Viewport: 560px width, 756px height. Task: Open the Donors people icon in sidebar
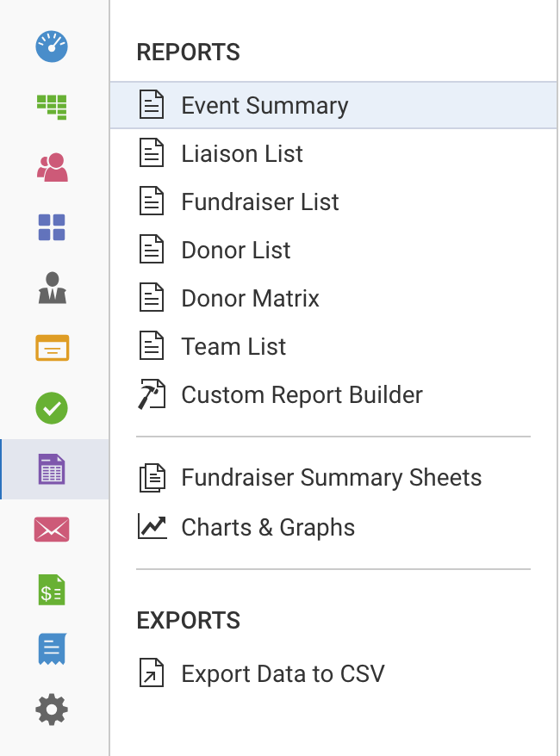click(x=52, y=167)
